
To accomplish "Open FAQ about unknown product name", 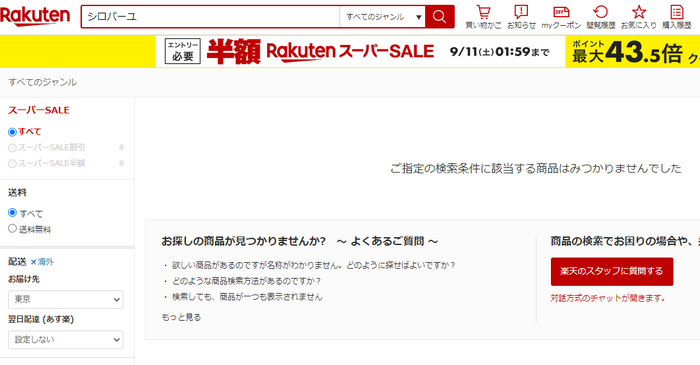I will (313, 265).
